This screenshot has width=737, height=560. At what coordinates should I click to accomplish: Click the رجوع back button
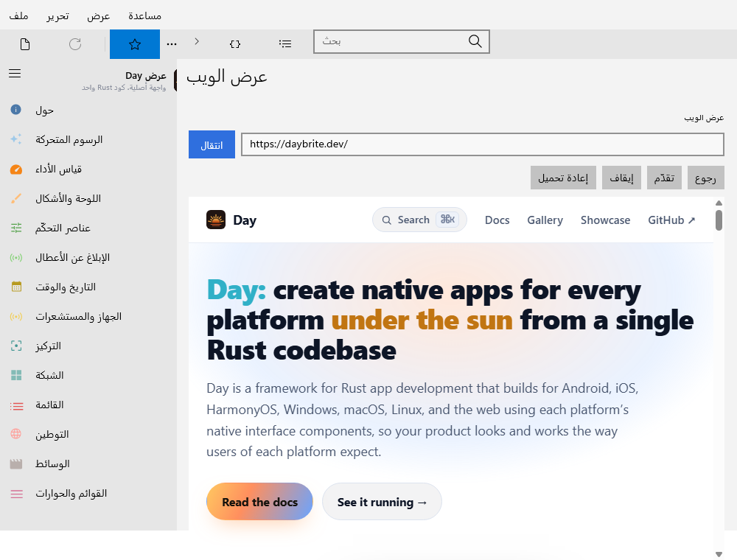pyautogui.click(x=705, y=178)
